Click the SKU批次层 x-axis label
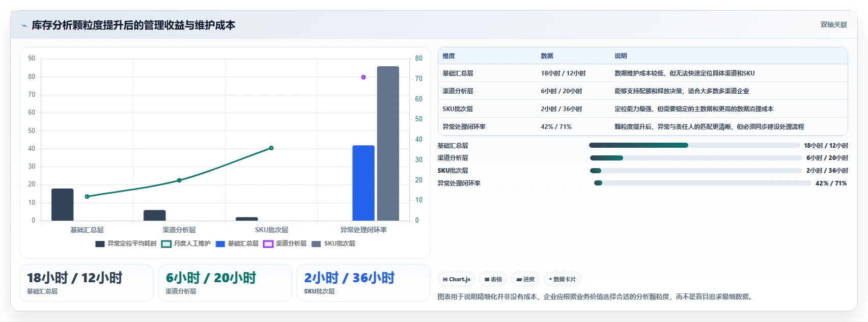The width and height of the screenshot is (868, 322). click(271, 230)
